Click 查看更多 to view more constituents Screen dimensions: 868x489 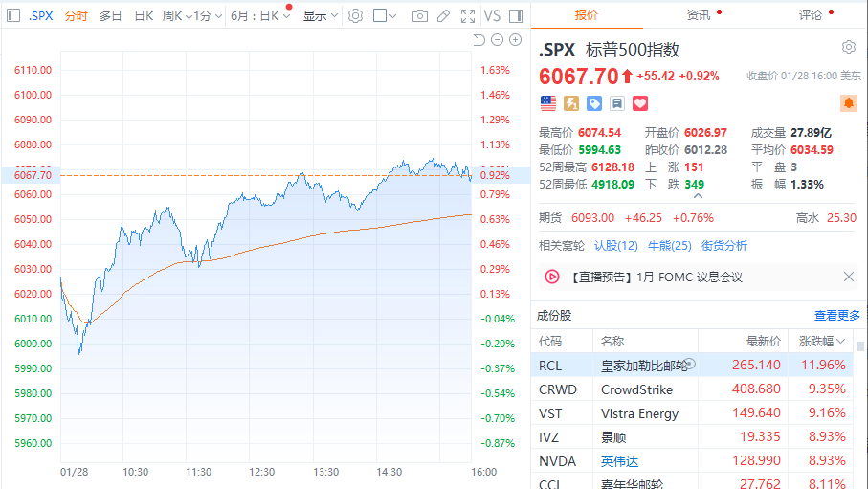(836, 315)
